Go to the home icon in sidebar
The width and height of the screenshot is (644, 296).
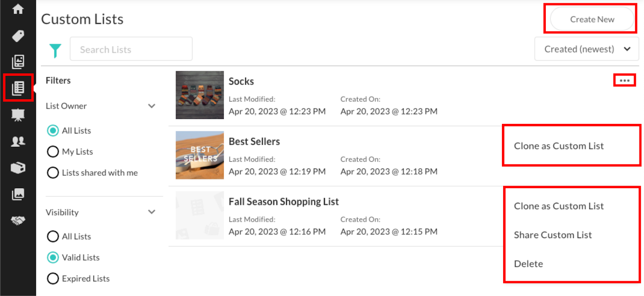click(x=18, y=9)
